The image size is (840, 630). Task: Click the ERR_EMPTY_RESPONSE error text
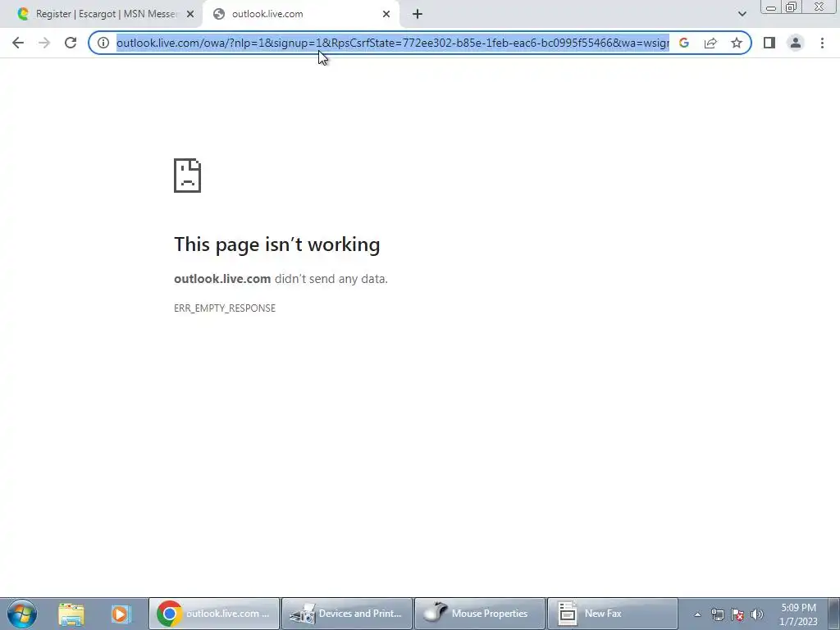coord(225,308)
